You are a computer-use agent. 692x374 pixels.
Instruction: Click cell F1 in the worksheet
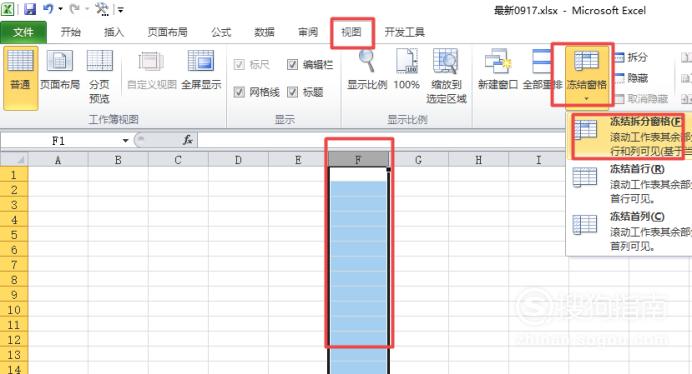358,174
